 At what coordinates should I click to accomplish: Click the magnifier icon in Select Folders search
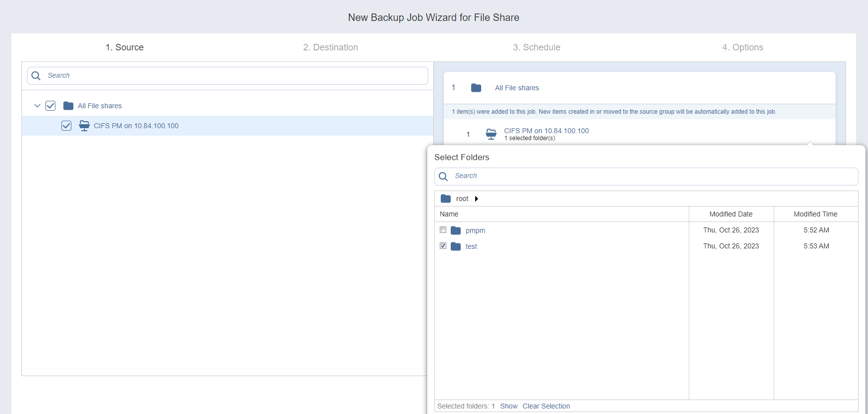pyautogui.click(x=443, y=177)
